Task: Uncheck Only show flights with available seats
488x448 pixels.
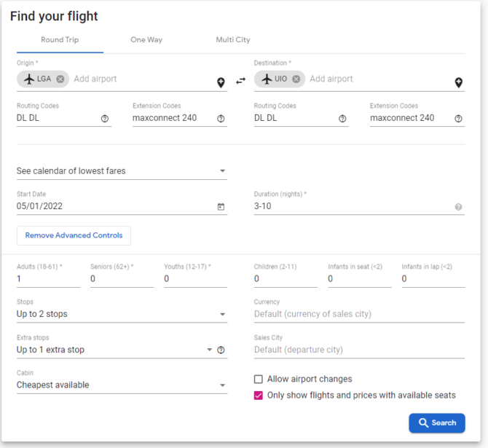Action: (x=259, y=396)
